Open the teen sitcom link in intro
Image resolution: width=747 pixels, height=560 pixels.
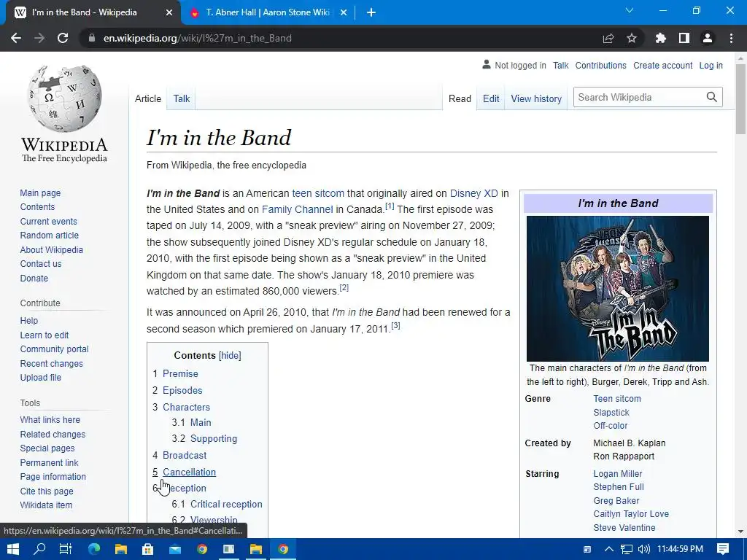tap(318, 193)
